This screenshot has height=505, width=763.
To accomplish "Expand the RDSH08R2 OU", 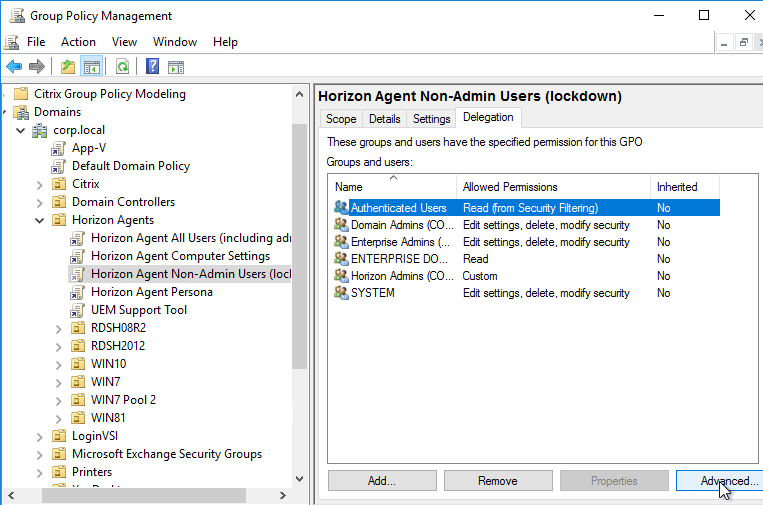I will tap(58, 328).
